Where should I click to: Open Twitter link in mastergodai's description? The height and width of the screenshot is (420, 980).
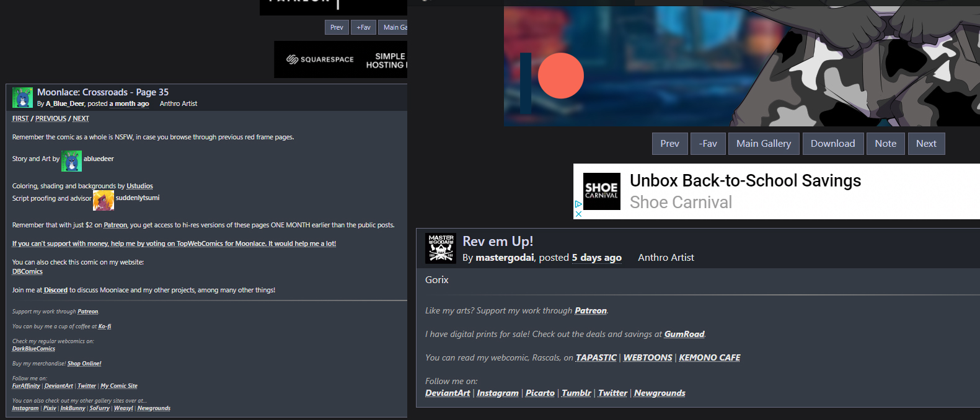click(612, 393)
